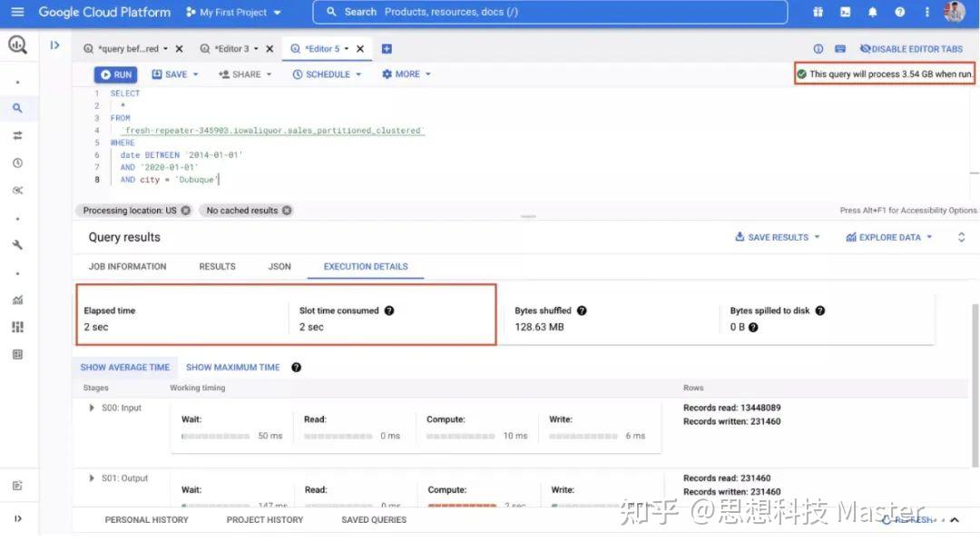Click the S00 Compute timing bar
This screenshot has height=552, width=980.
pyautogui.click(x=461, y=437)
